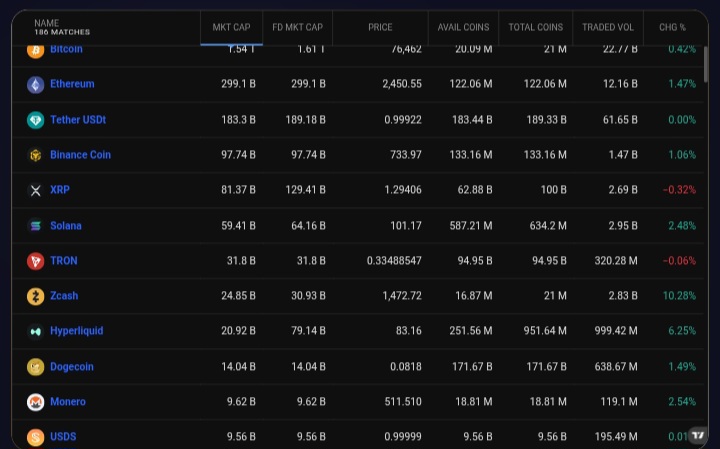Image resolution: width=720 pixels, height=449 pixels.
Task: Select Solana price 101.17
Action: tap(406, 225)
